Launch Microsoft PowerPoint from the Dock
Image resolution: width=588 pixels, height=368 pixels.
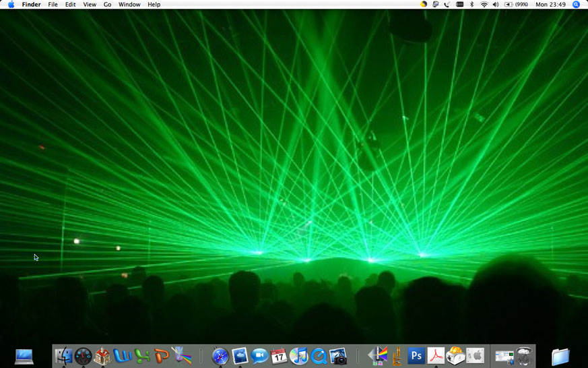[161, 356]
